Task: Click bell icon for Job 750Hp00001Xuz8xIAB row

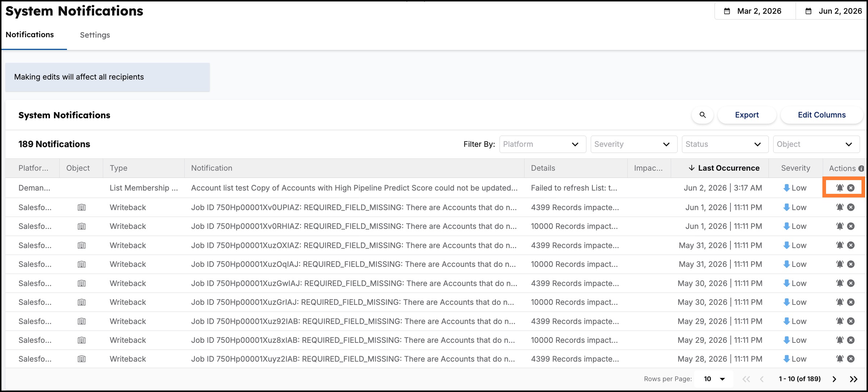Action: [840, 340]
